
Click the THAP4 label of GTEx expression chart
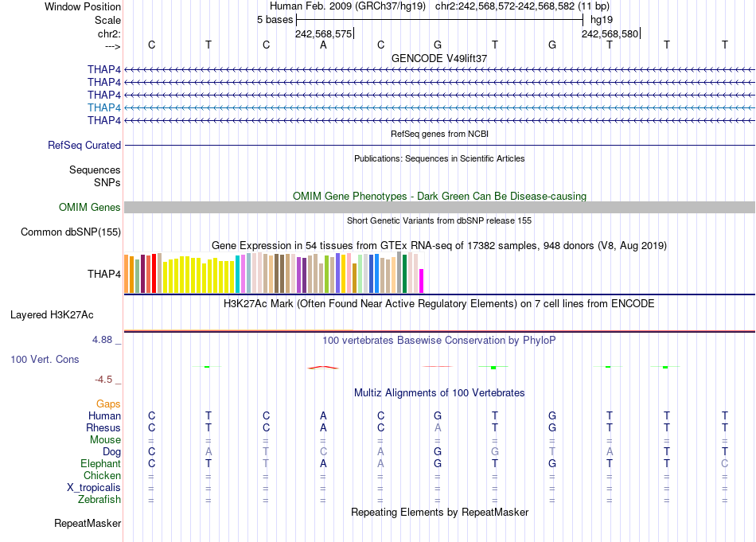[x=103, y=274]
